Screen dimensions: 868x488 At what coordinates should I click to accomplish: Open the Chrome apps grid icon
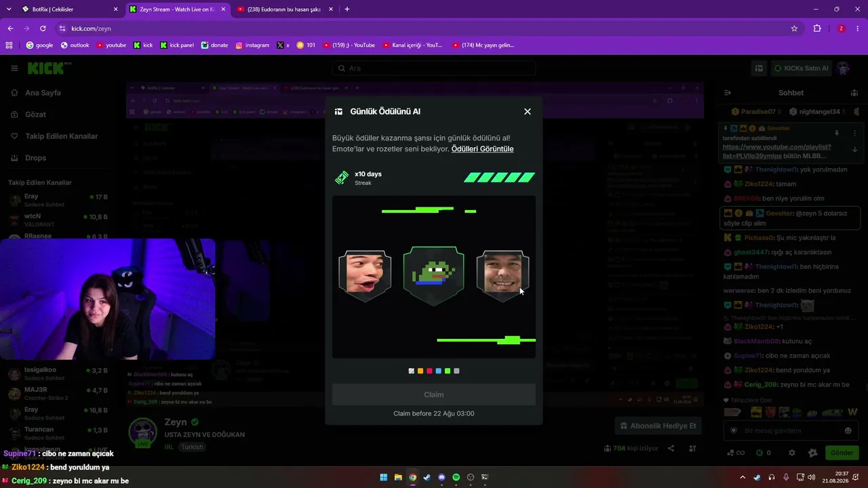click(x=9, y=45)
